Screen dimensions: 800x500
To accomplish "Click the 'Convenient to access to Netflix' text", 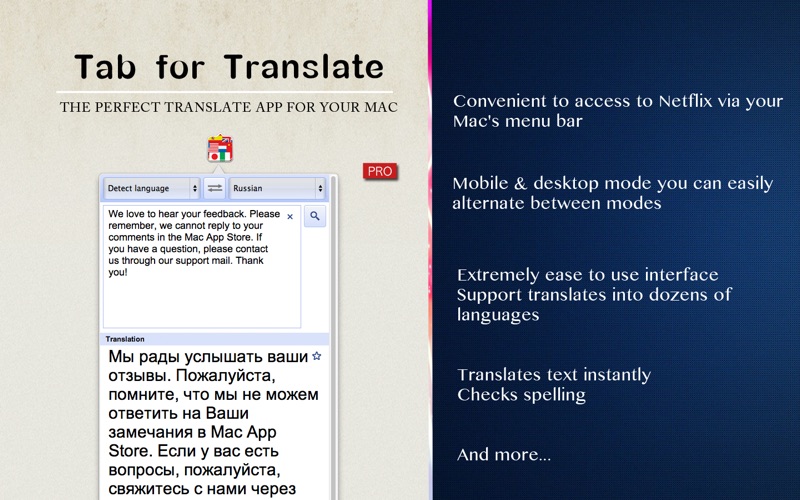I will (x=618, y=111).
